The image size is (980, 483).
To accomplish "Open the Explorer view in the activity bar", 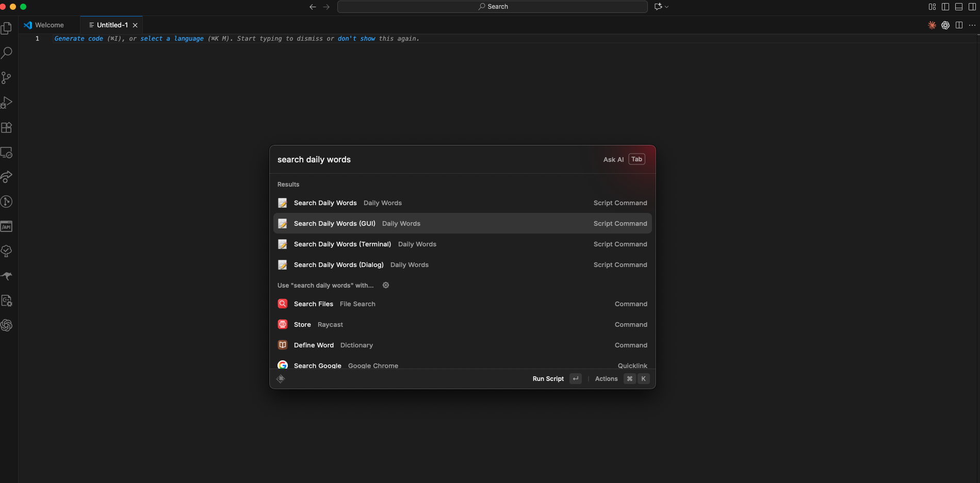I will [7, 28].
